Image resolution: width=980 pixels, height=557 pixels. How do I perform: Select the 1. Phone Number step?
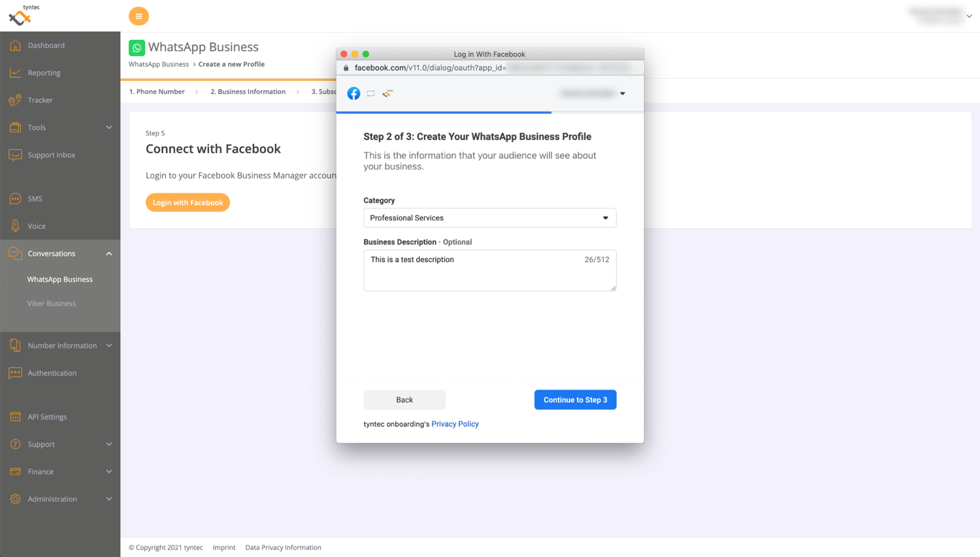[157, 92]
